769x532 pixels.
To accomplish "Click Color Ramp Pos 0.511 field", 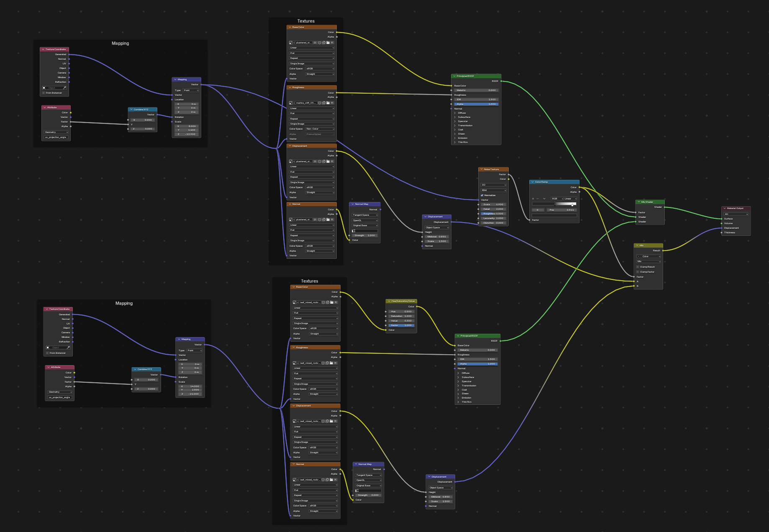I will [562, 210].
